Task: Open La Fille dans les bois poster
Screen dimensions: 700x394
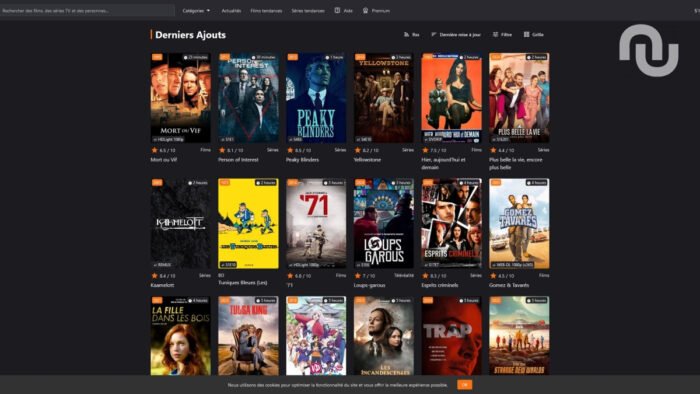Action: point(180,336)
